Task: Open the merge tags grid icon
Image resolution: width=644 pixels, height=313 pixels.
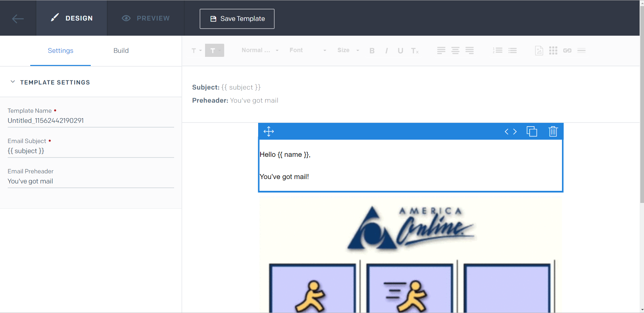Action: (x=553, y=50)
